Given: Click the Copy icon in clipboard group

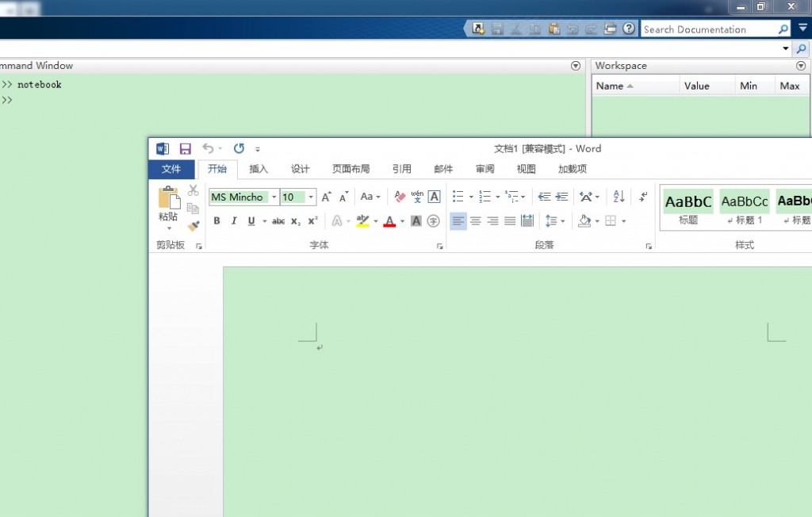Looking at the screenshot, I should pos(193,209).
